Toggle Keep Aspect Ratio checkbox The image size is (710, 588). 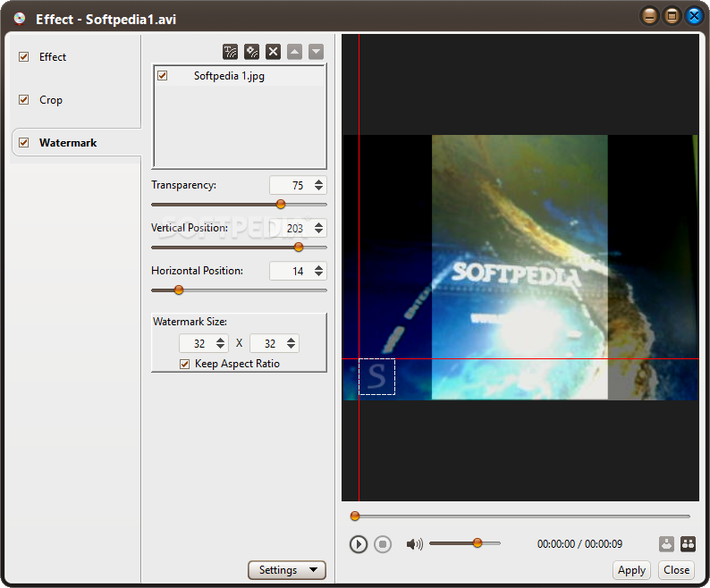point(185,364)
